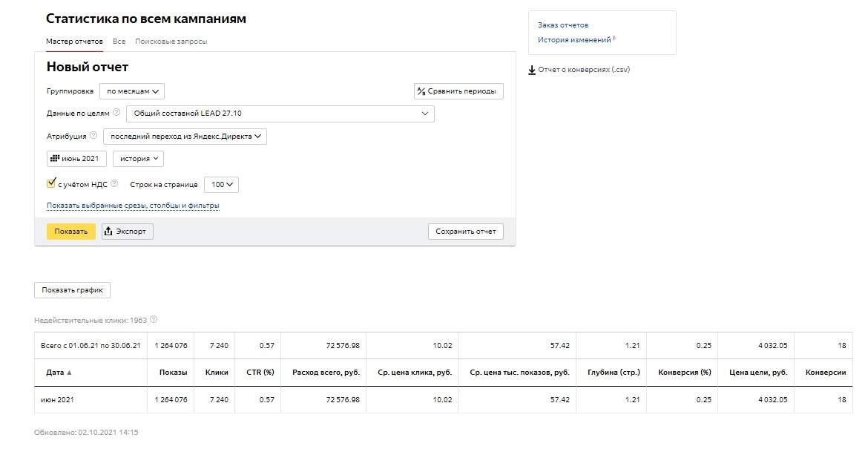Click help icon beside 'Недействительные клики: 1963'
868x449 pixels.
(154, 320)
